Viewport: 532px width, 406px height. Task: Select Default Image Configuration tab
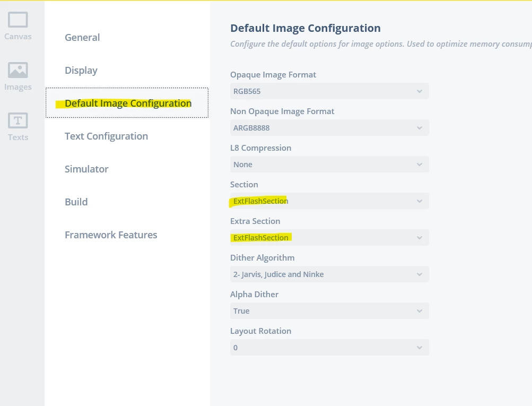127,103
